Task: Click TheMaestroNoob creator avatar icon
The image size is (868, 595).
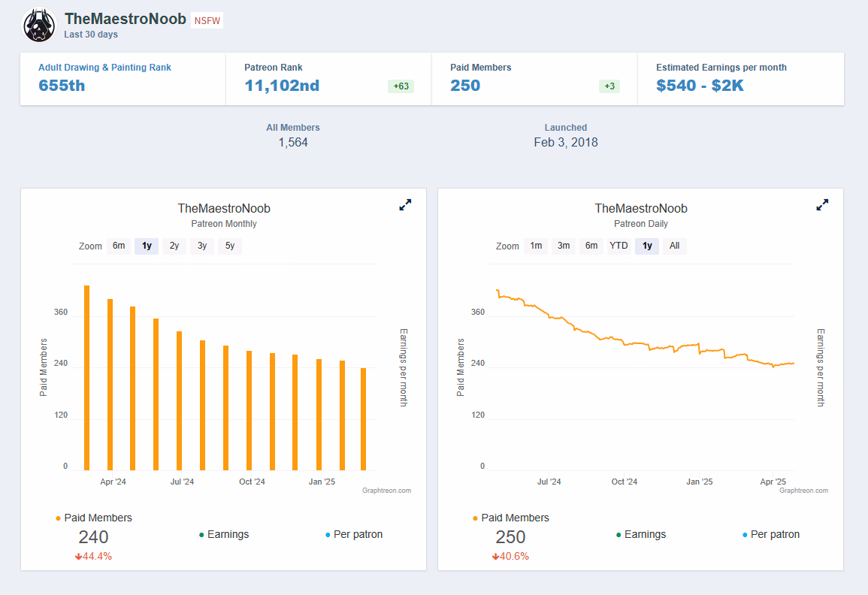Action: (38, 26)
